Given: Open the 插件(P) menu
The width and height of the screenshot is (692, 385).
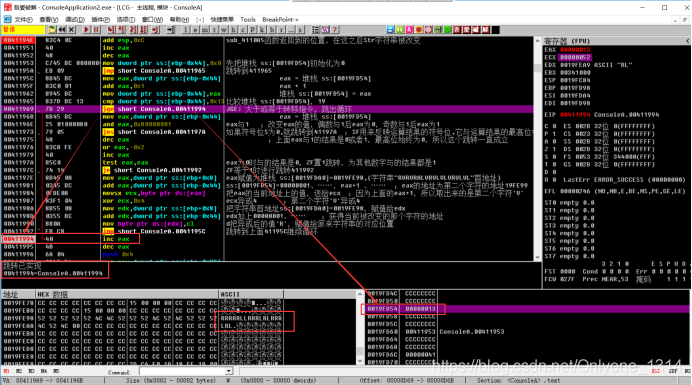Looking at the screenshot, I should (100, 19).
